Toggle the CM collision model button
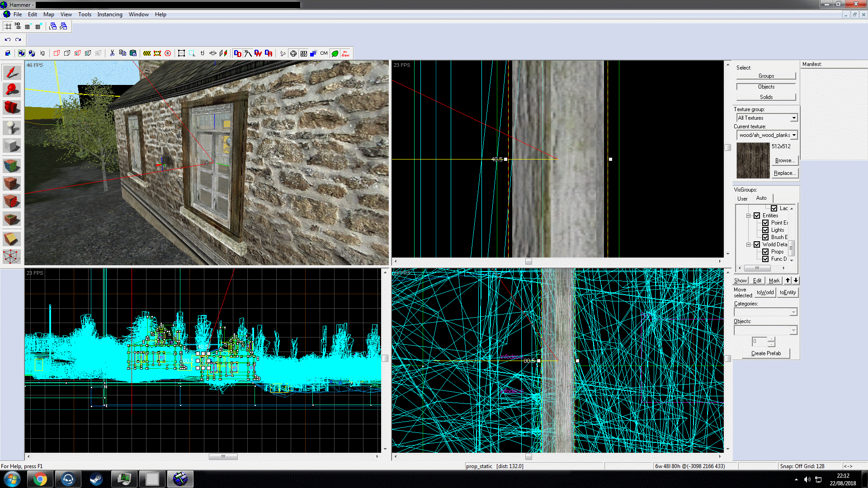Screen dimensions: 868x488 click(x=324, y=53)
